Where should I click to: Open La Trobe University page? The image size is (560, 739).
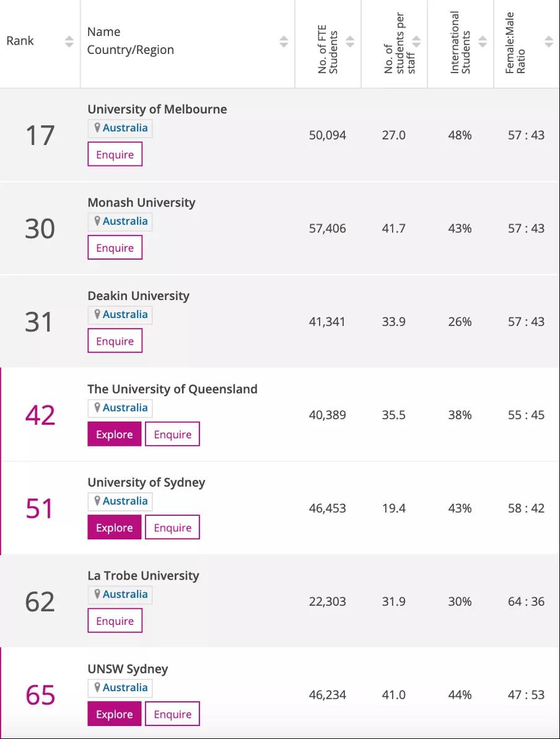(143, 576)
